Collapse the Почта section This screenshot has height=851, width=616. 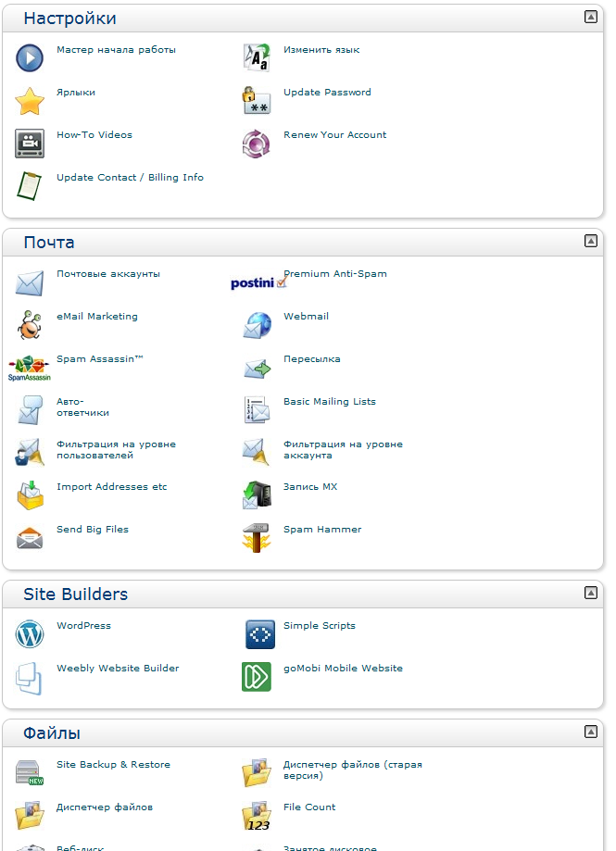tap(590, 241)
